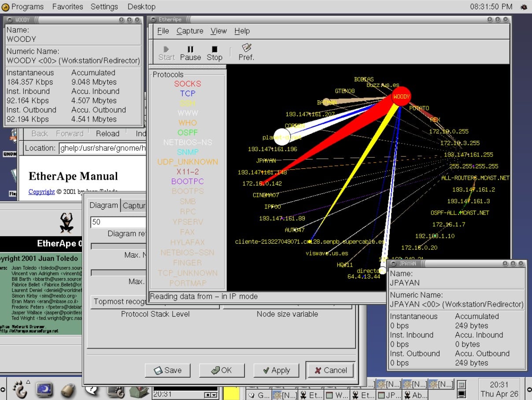Click the first slider below diagram refresh
The height and width of the screenshot is (400, 532).
[118, 246]
